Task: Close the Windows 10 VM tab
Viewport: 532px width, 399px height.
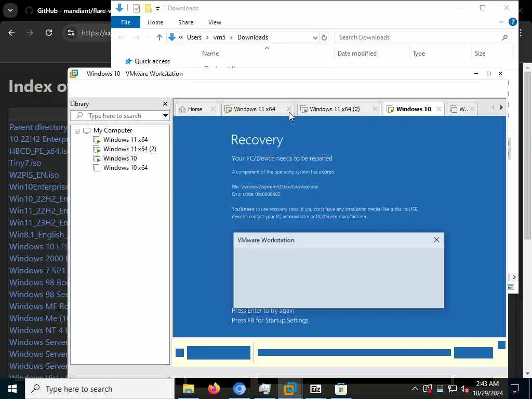Action: click(x=438, y=109)
